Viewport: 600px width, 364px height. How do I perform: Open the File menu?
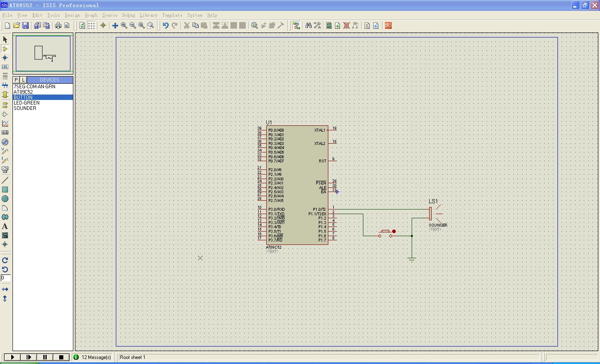(7, 15)
